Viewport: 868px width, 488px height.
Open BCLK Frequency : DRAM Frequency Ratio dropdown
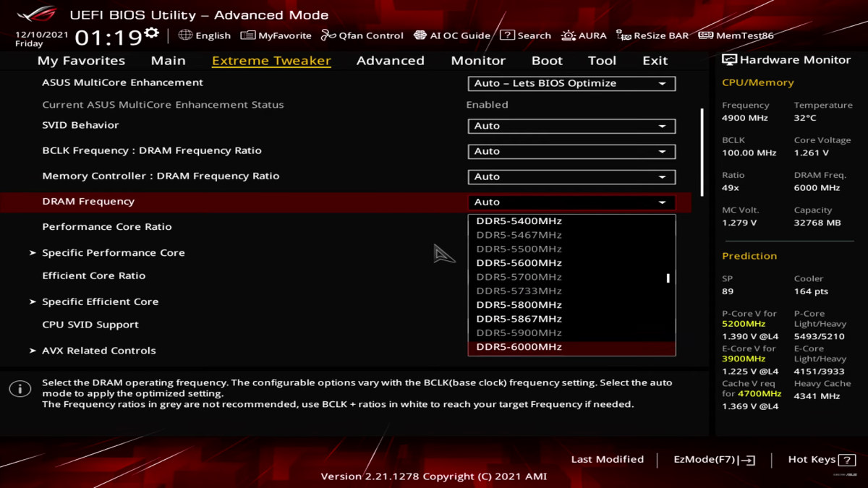571,151
